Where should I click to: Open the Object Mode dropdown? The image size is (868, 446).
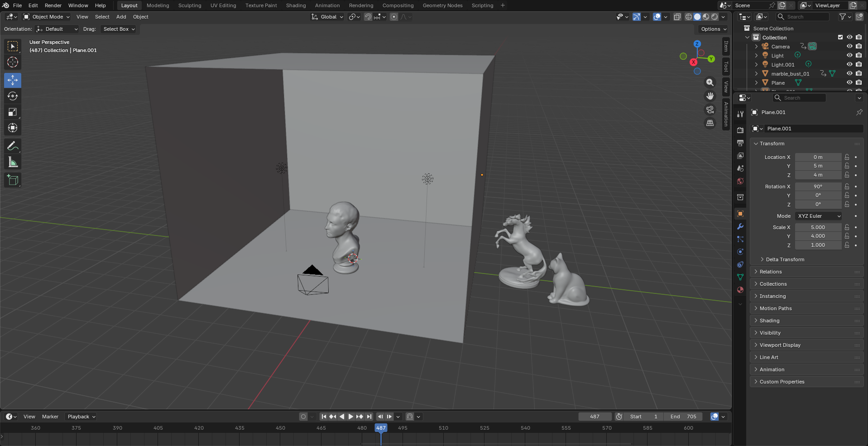pyautogui.click(x=47, y=17)
